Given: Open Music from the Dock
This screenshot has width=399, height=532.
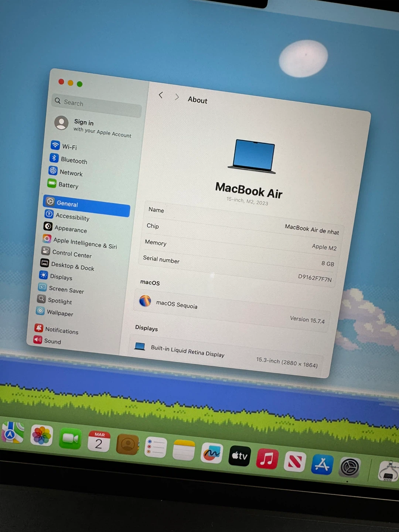Looking at the screenshot, I should pos(267,458).
